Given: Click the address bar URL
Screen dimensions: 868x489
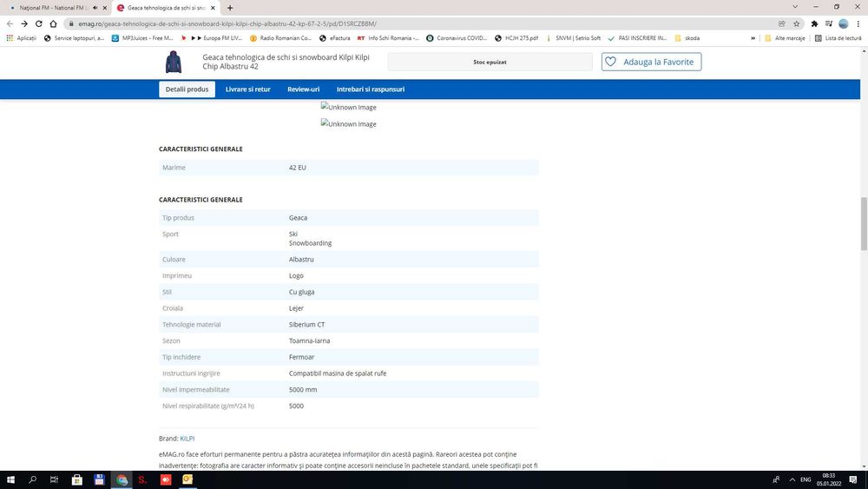Looking at the screenshot, I should click(227, 23).
